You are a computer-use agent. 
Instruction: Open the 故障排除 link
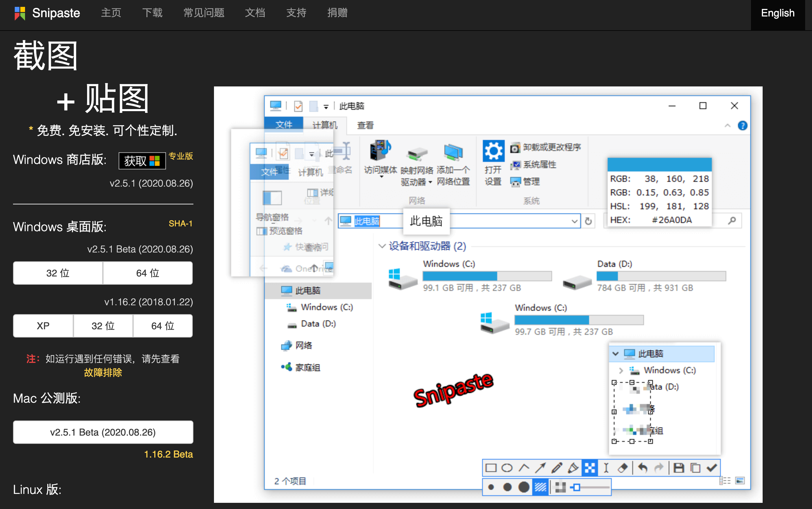103,372
